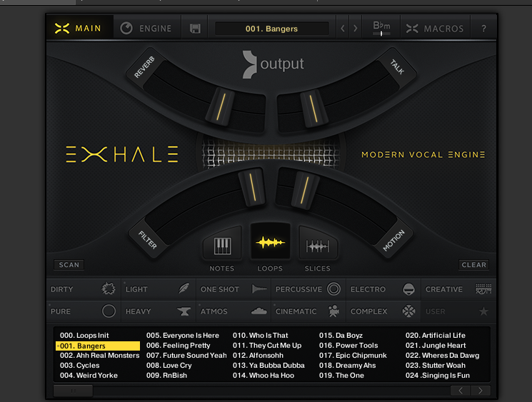Select preset 010. Who Is That

click(260, 335)
